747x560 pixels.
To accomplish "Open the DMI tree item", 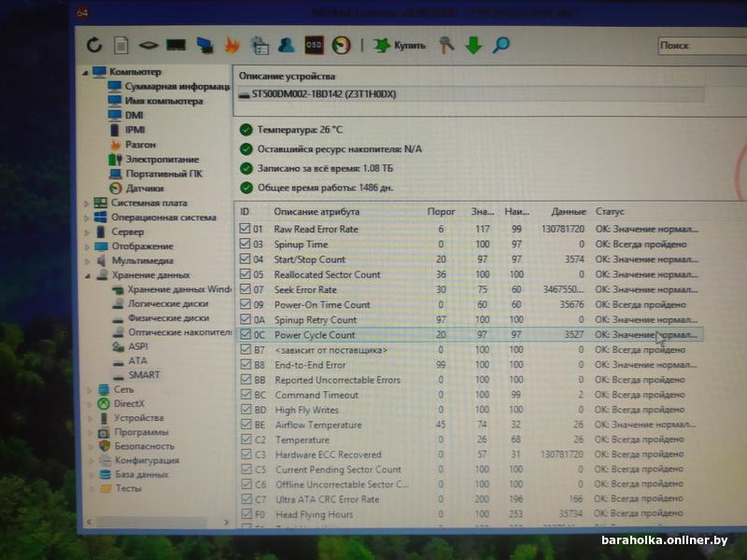I will [134, 115].
